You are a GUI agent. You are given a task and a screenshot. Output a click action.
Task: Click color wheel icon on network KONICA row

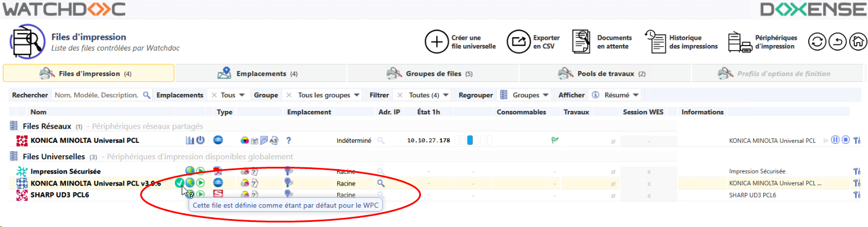(245, 141)
